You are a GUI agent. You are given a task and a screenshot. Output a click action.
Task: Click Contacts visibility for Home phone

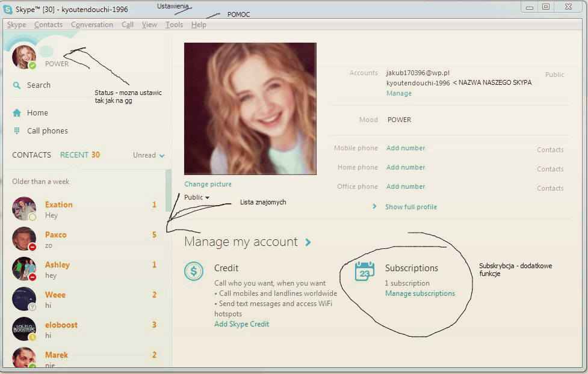pos(550,169)
